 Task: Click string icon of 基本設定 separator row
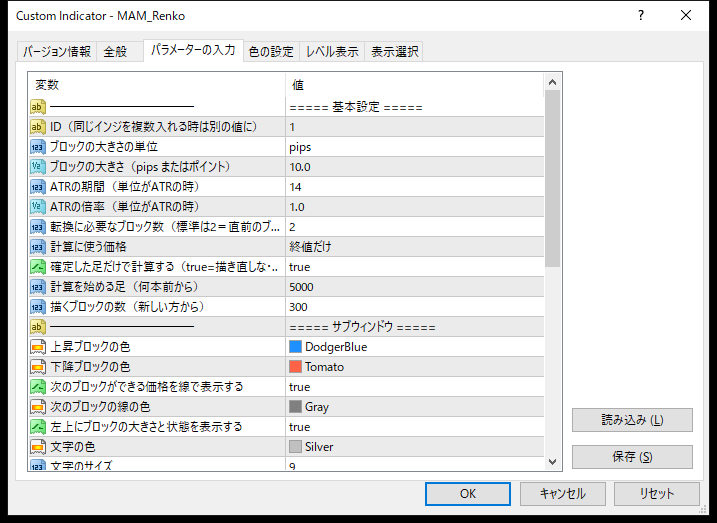(x=38, y=107)
